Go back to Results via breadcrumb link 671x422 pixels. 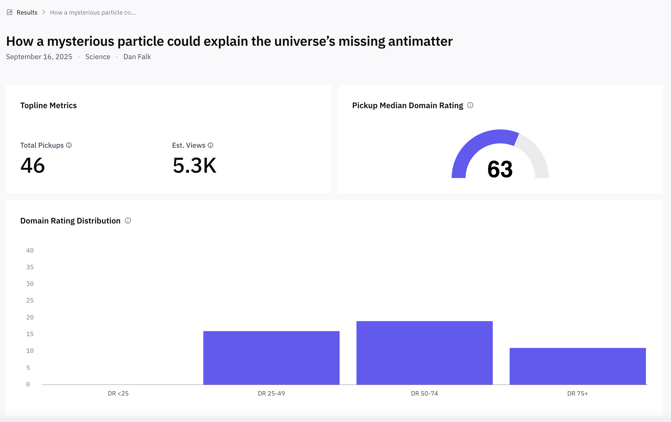(27, 13)
